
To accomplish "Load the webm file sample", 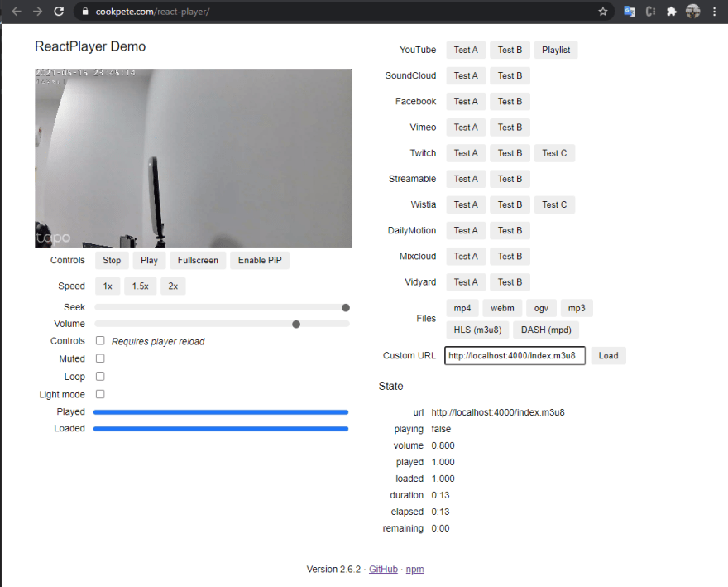I will [x=502, y=308].
